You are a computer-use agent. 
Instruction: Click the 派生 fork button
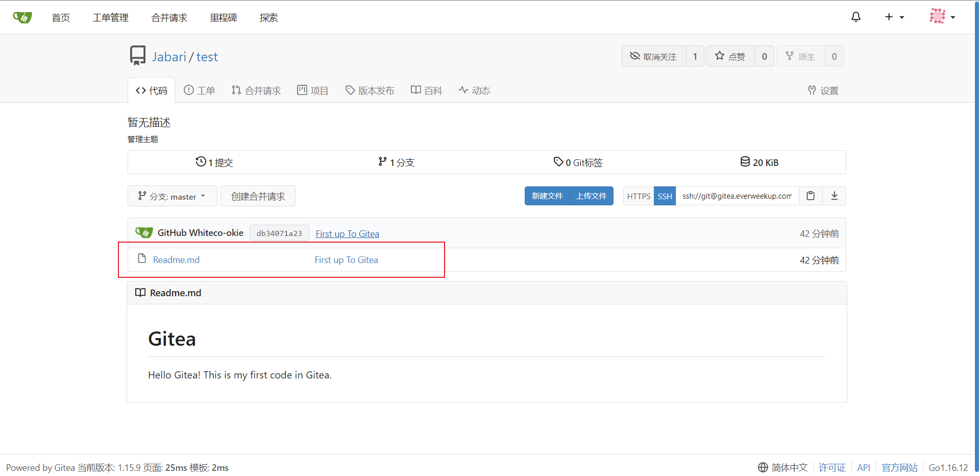[800, 56]
